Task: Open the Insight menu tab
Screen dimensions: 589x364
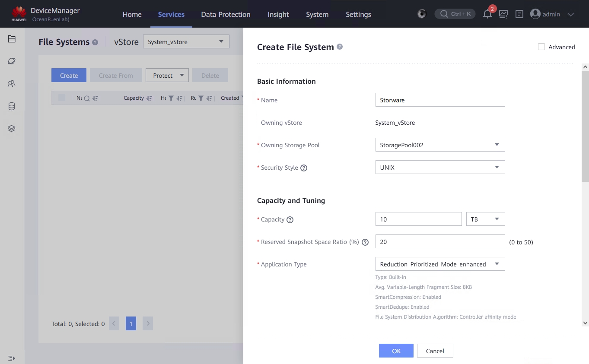Action: point(278,14)
